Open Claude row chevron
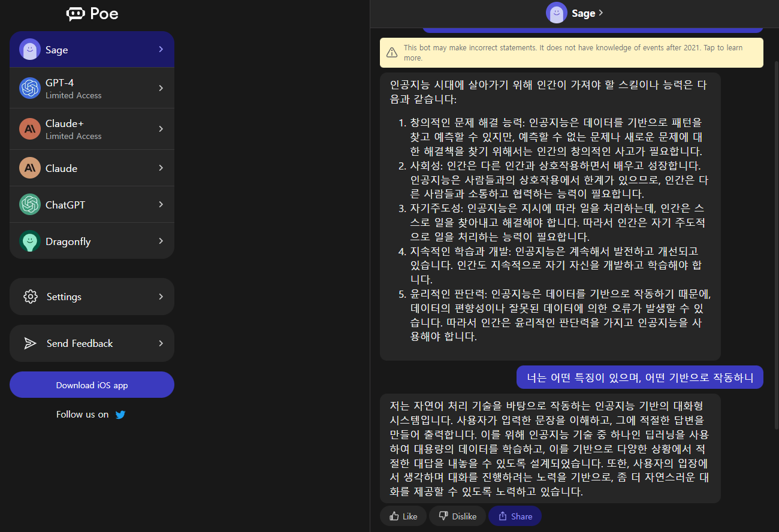Screen dimensions: 779x532 (x=161, y=168)
